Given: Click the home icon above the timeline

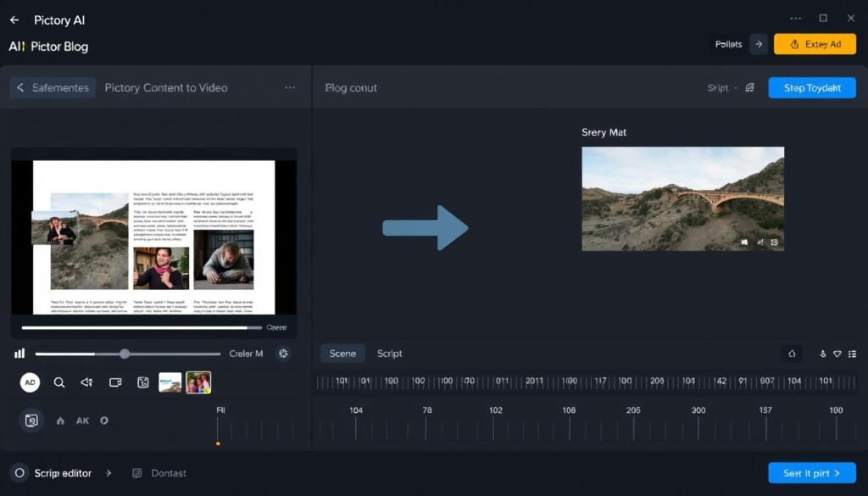Looking at the screenshot, I should click(792, 354).
